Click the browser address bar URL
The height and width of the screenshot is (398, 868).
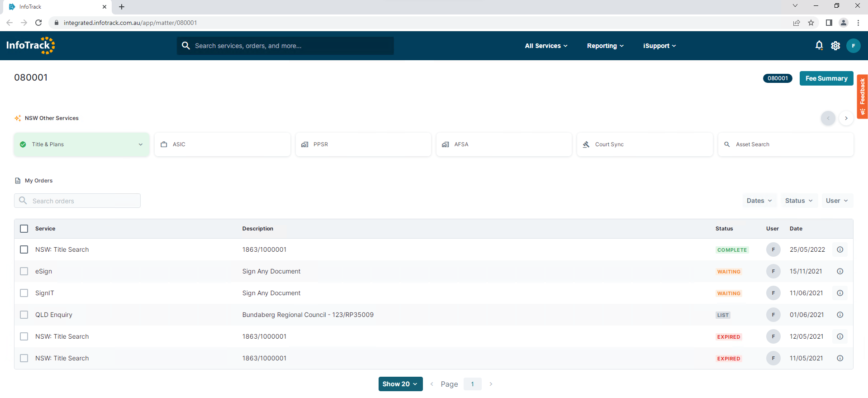130,23
